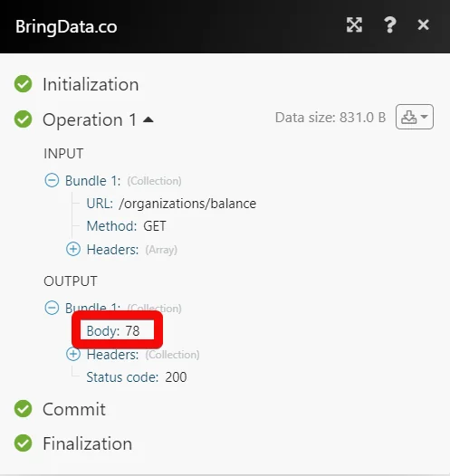Click the Finalization green check icon
Viewport: 450px width, 476px height.
coord(23,443)
